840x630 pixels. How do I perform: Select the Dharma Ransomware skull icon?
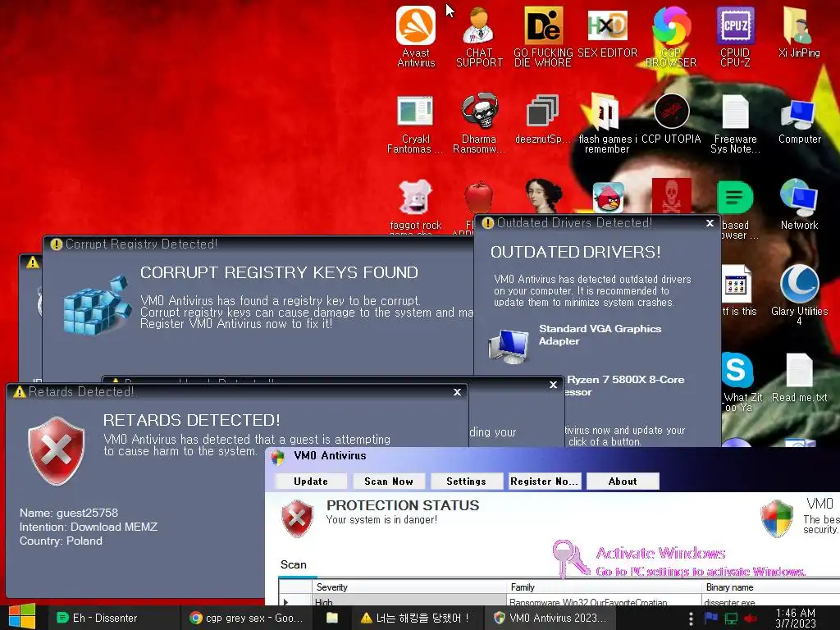coord(479,123)
